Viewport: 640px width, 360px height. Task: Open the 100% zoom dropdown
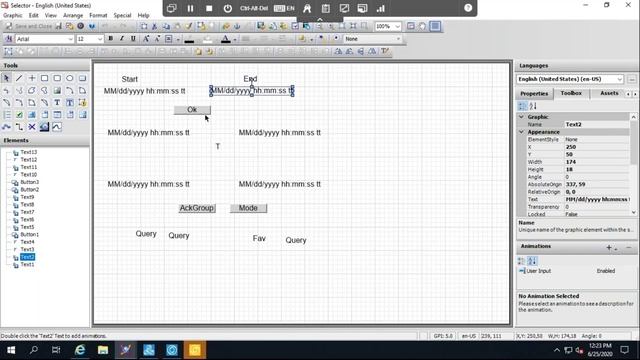(x=398, y=26)
